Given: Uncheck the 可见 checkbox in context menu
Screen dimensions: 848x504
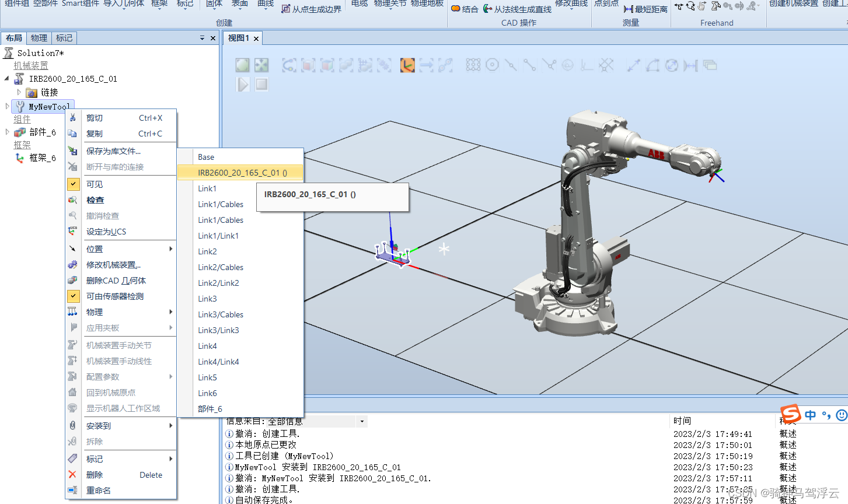Looking at the screenshot, I should [x=73, y=184].
